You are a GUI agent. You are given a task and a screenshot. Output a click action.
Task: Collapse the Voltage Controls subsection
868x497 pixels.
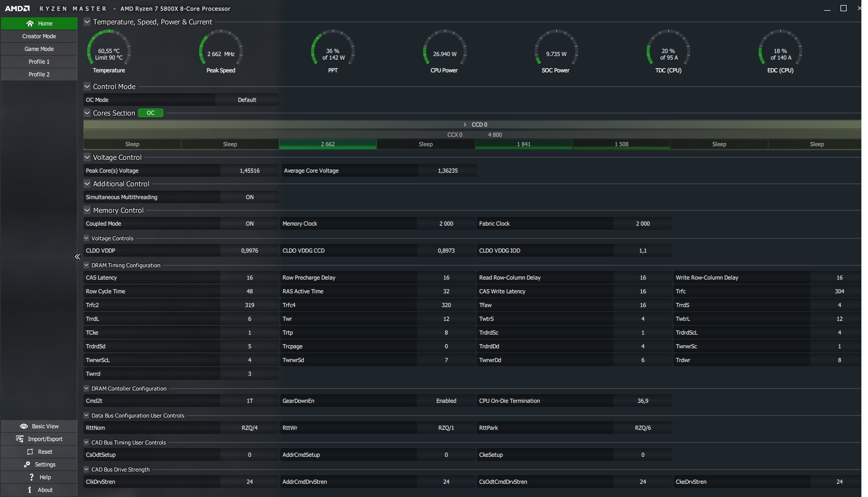(x=87, y=238)
